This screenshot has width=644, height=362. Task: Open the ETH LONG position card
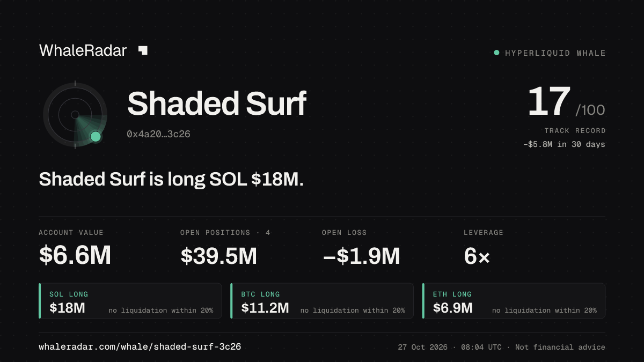click(x=514, y=301)
